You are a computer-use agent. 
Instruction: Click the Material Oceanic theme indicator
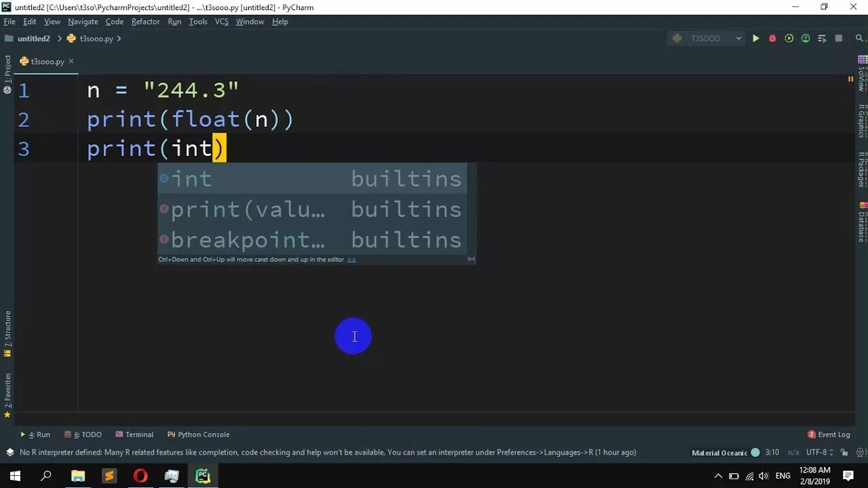pos(725,453)
